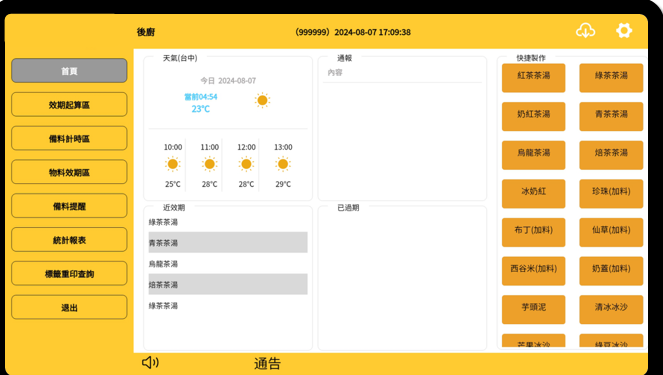Screen dimensions: 663x375
Task: Click the 12:00 forecast sun icon
Action: (246, 164)
